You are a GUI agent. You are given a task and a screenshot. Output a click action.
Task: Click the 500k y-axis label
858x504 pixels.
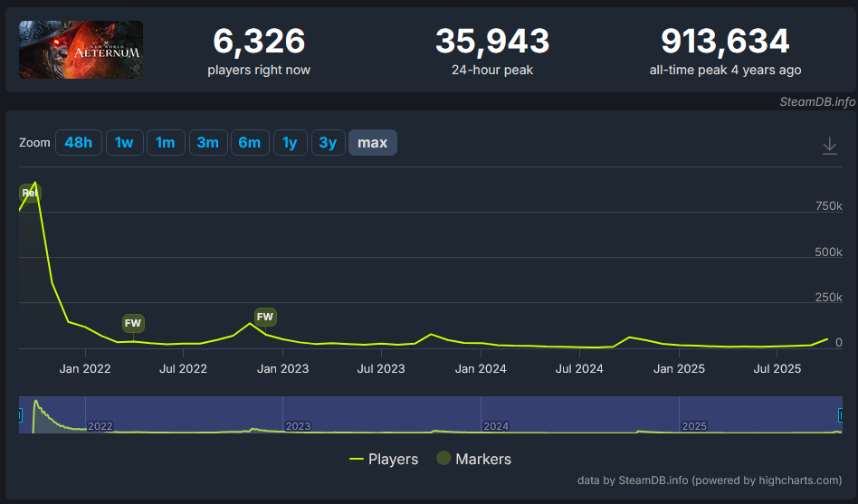point(828,252)
